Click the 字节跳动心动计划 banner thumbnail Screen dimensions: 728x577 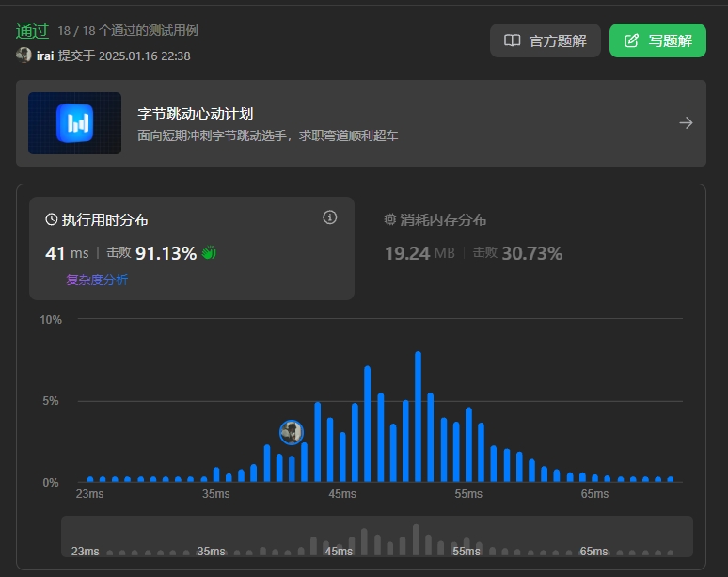pyautogui.click(x=74, y=123)
